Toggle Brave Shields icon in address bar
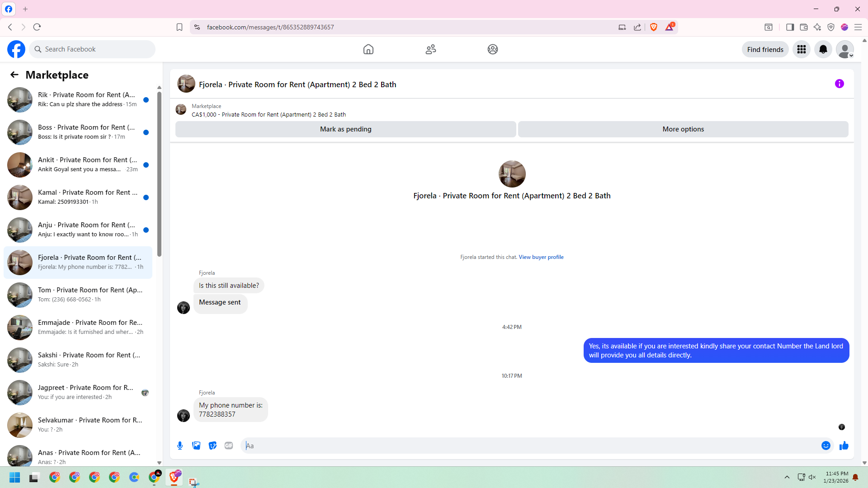Viewport: 868px width, 488px height. coord(653,27)
